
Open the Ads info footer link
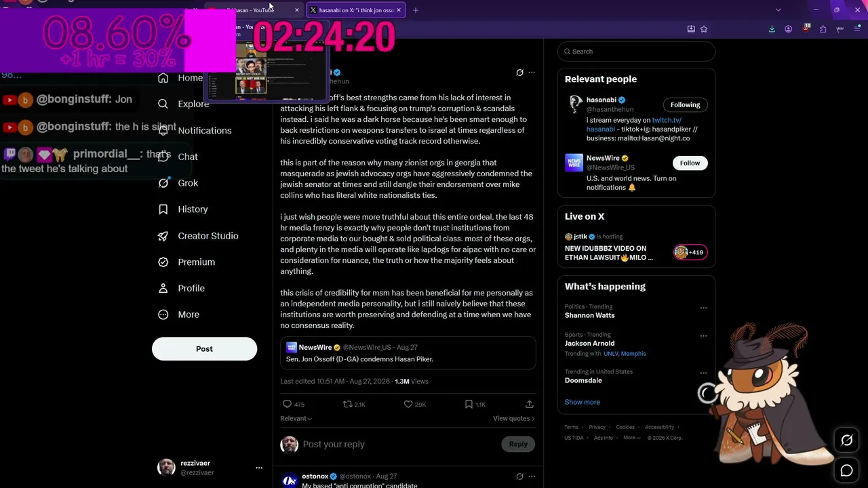click(x=603, y=438)
